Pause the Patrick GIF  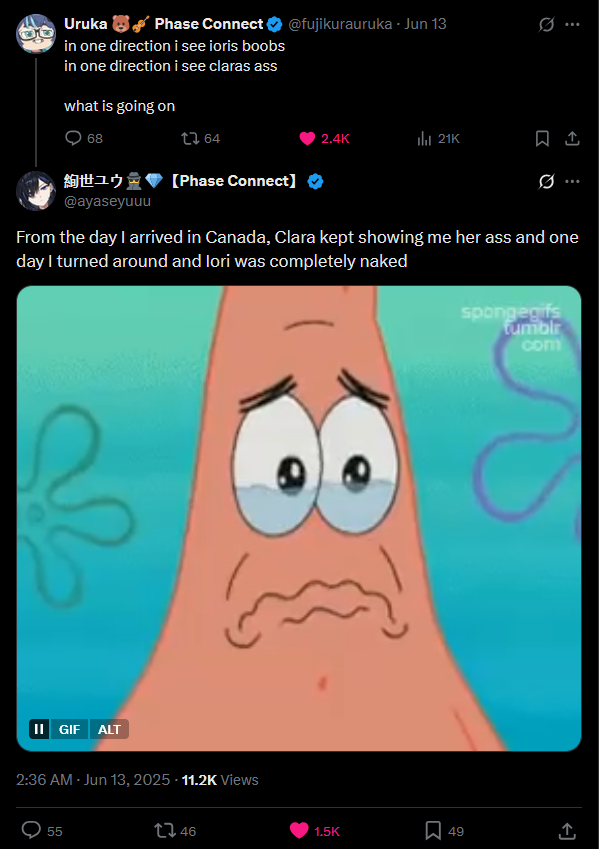tap(39, 729)
